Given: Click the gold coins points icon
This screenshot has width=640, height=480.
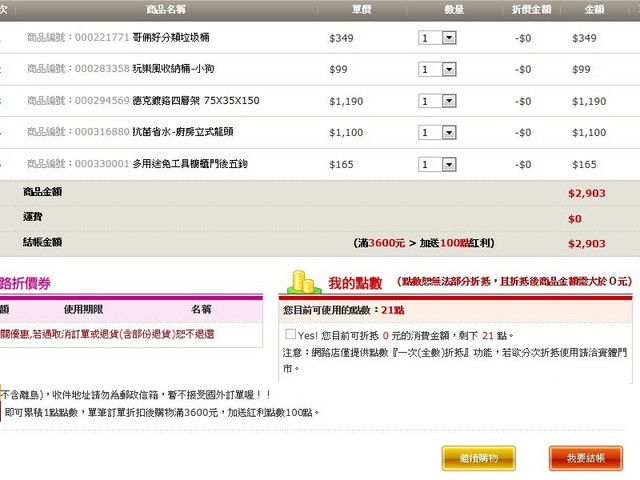Looking at the screenshot, I should [303, 282].
